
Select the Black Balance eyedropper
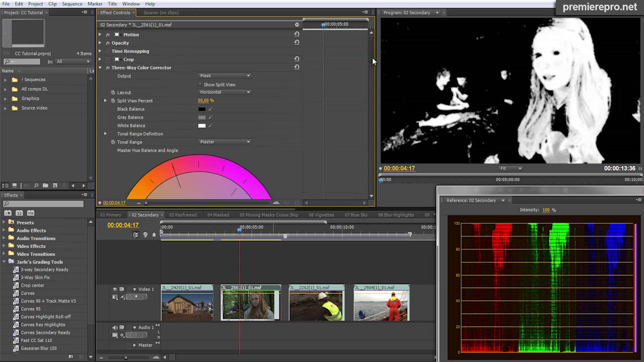pos(211,109)
